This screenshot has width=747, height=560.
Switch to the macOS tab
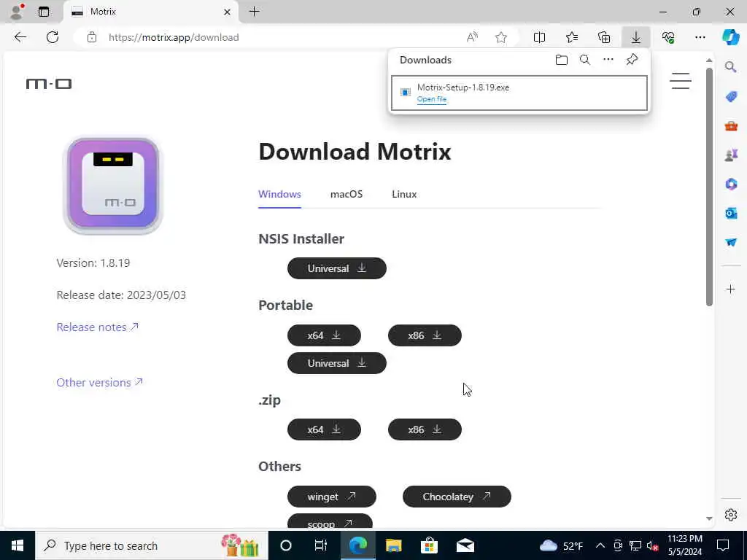[x=347, y=194]
